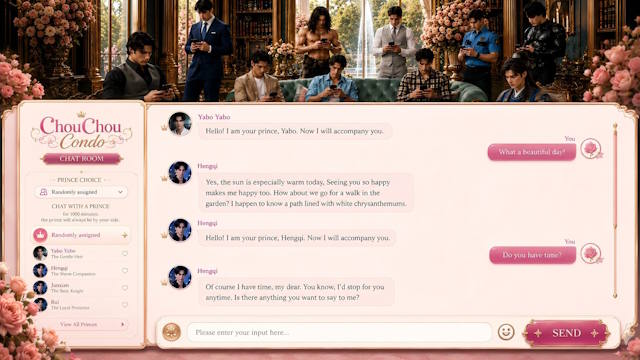Viewport: 640px width, 360px height.
Task: Click the pink crown icon for Randomly assigned
Action: [x=40, y=235]
